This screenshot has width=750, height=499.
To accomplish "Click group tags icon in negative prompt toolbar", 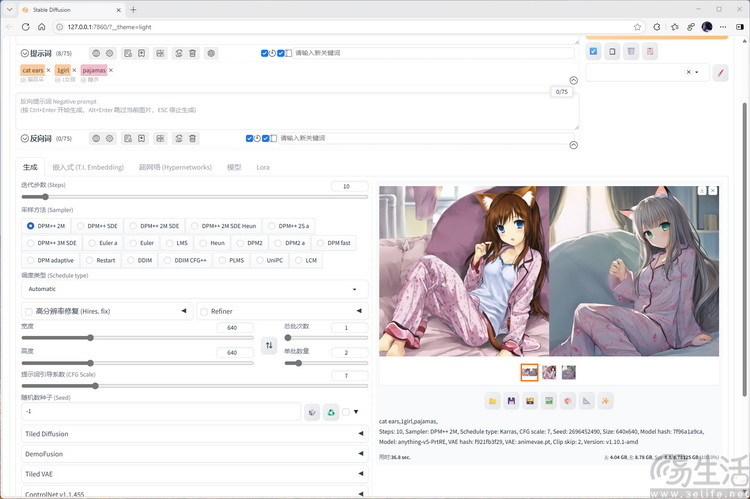I will pyautogui.click(x=160, y=138).
